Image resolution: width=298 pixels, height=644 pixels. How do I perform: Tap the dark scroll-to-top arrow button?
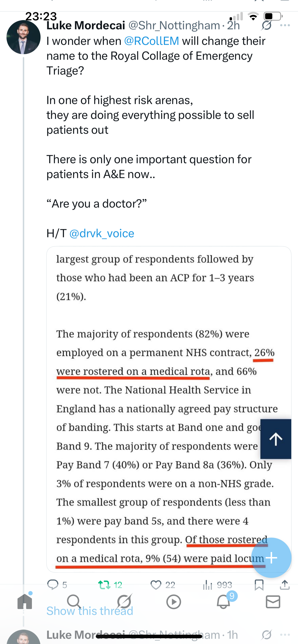click(276, 439)
